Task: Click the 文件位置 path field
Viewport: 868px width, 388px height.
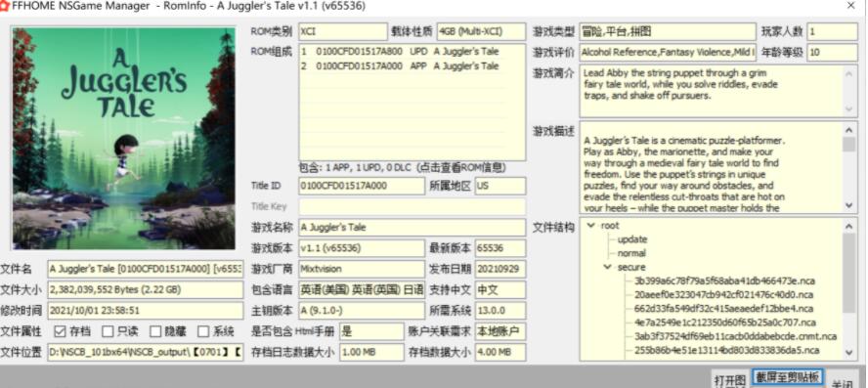Action: [x=146, y=352]
